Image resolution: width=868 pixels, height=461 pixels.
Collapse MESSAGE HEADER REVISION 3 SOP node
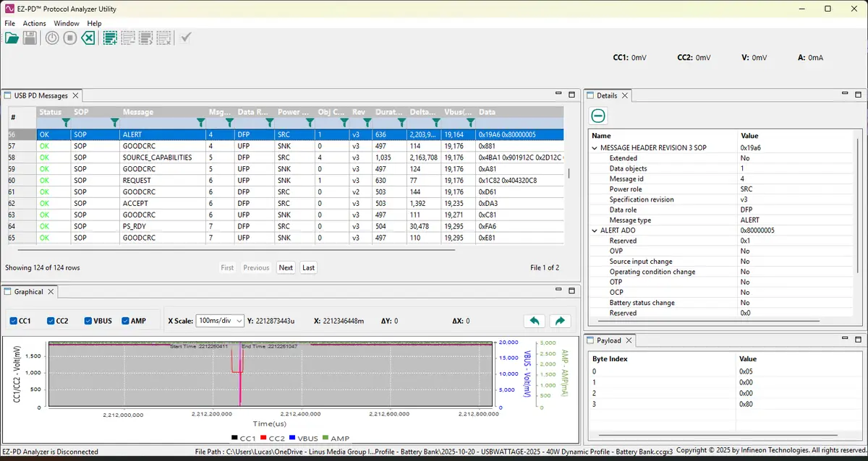point(595,147)
